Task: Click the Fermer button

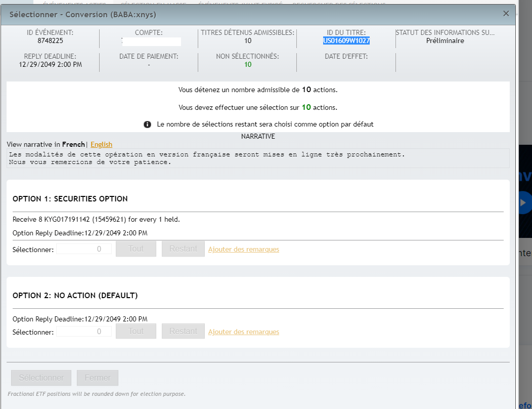Action: click(98, 378)
